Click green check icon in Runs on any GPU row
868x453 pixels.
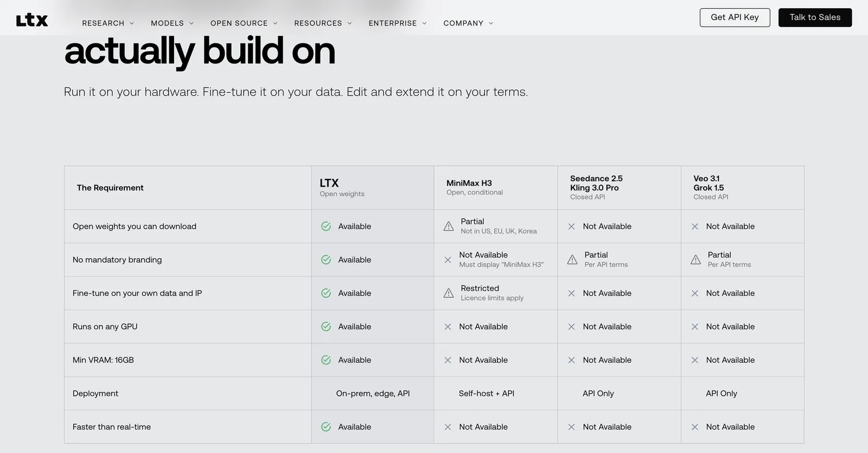pos(326,327)
